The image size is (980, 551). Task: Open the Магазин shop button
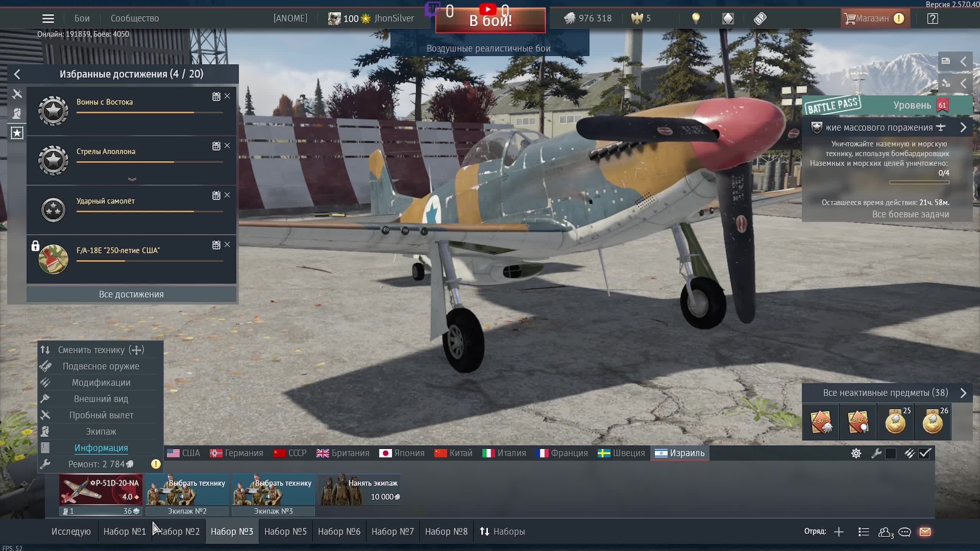pyautogui.click(x=875, y=18)
